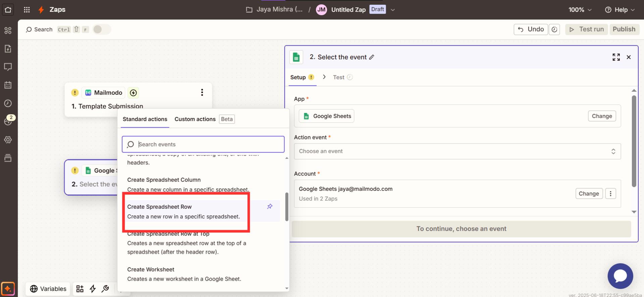Expand the step panel to fullscreen
The height and width of the screenshot is (297, 644).
coord(616,57)
